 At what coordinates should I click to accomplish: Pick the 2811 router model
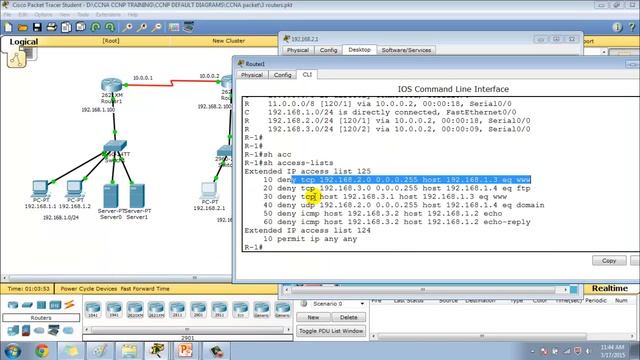(177, 310)
